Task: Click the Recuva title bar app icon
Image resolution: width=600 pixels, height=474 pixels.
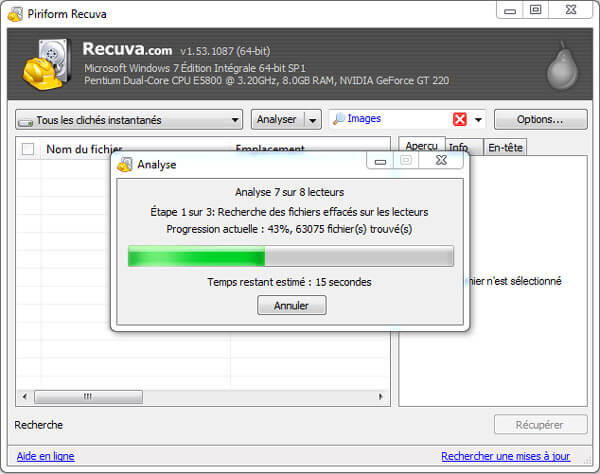Action: click(x=15, y=15)
